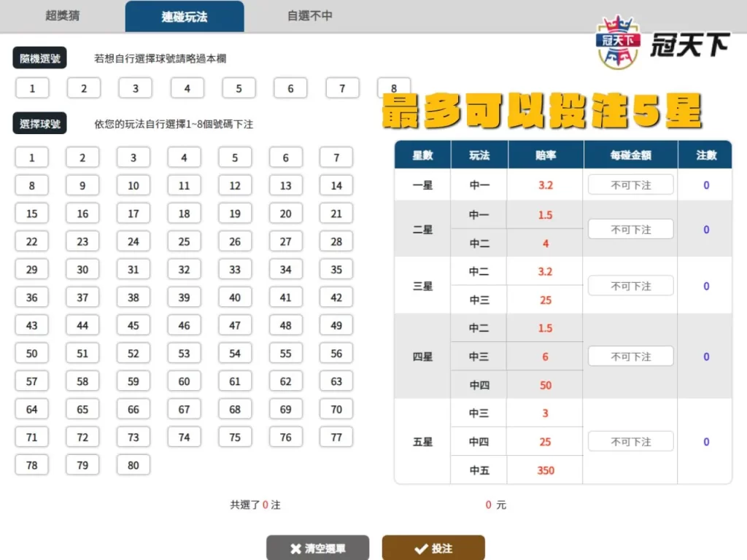The width and height of the screenshot is (747, 560).
Task: Click the 不可下注 field for 一星
Action: pos(630,184)
